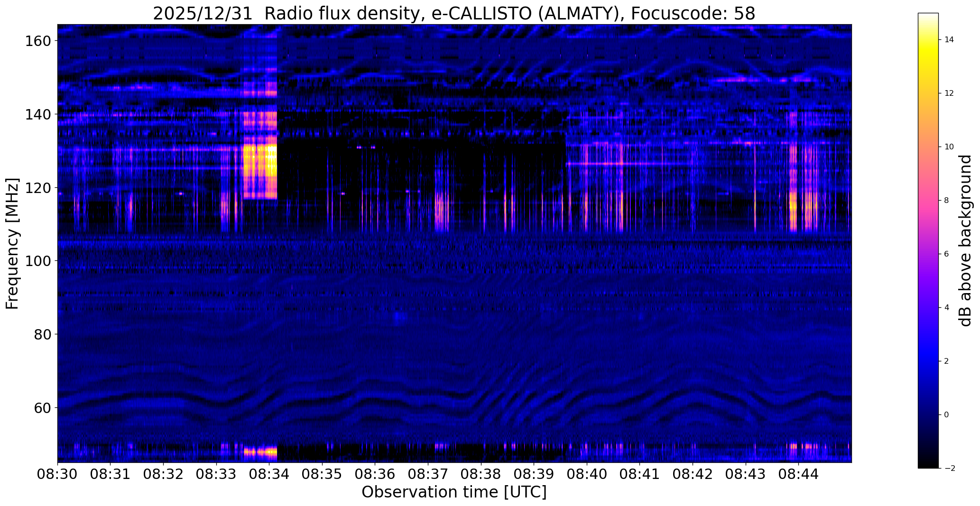
Task: Click the 08:31 time tick label
Action: [111, 474]
